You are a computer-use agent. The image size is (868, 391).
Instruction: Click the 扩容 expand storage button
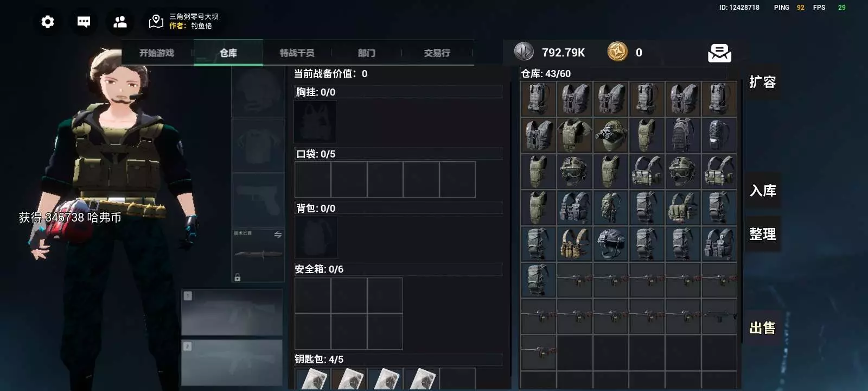(x=762, y=82)
